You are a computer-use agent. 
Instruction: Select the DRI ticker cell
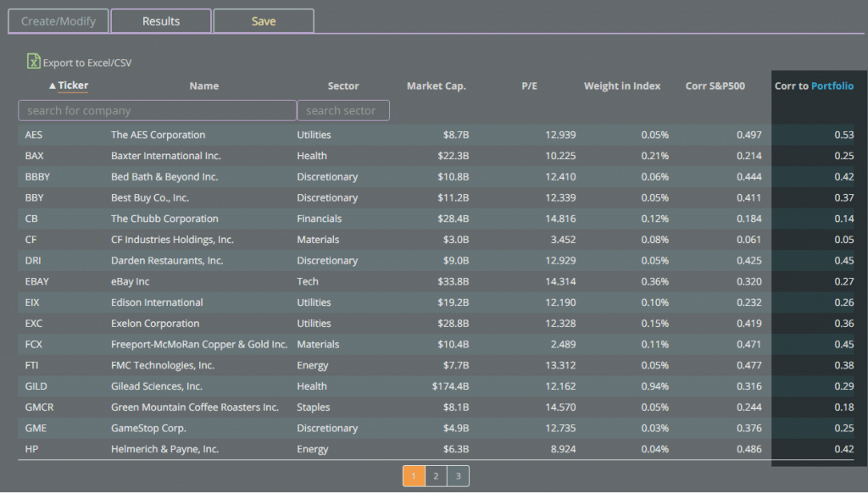tap(33, 261)
